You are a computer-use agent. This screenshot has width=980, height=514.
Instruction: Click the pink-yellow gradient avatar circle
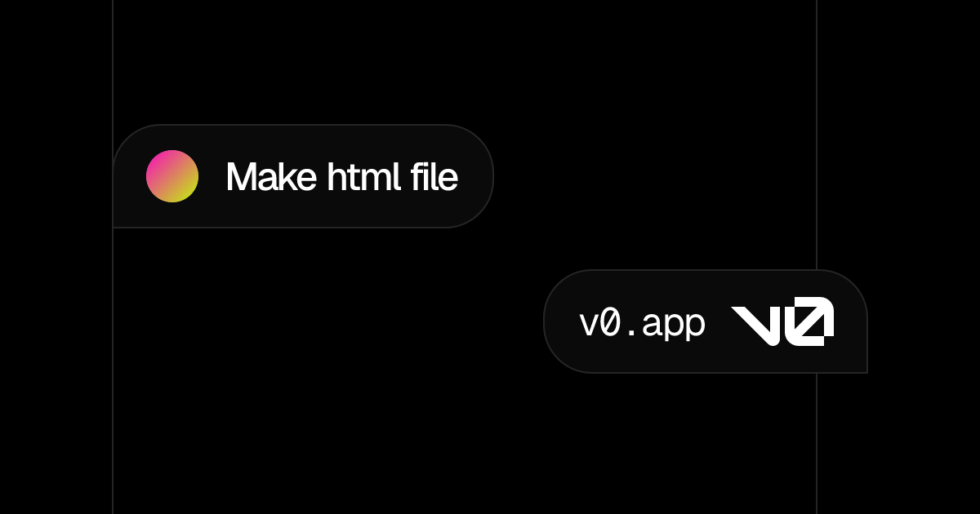pyautogui.click(x=172, y=176)
